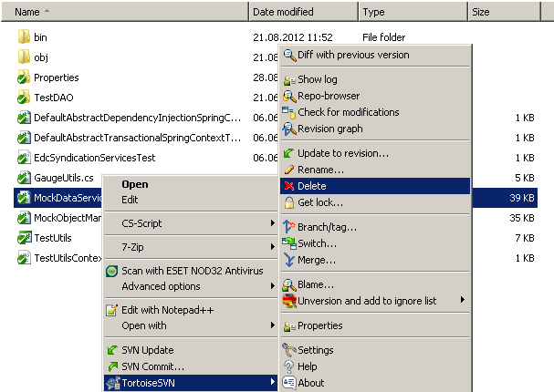Viewport: 554px width, 392px height.
Task: Expand the 7-Zip submenu arrow
Action: (x=272, y=247)
